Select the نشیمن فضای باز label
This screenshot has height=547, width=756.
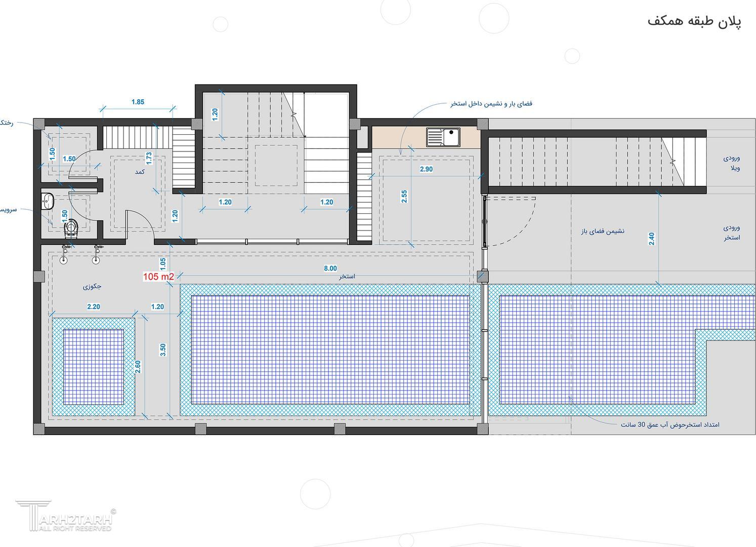click(603, 231)
